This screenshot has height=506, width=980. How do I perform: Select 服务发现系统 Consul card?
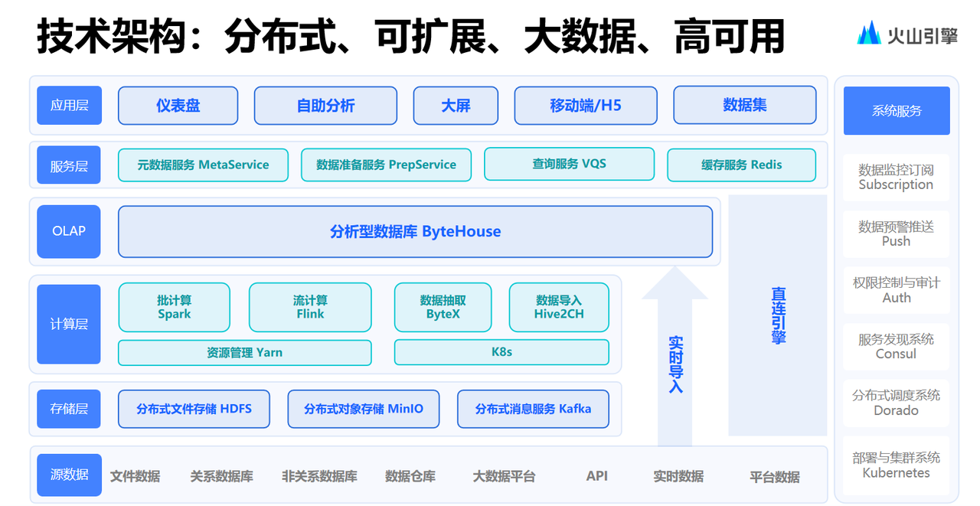(897, 346)
